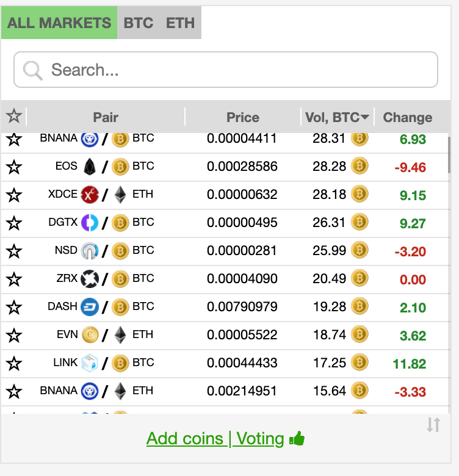Select the XDCE price 0.00000632
The height and width of the screenshot is (476, 459).
click(x=242, y=194)
